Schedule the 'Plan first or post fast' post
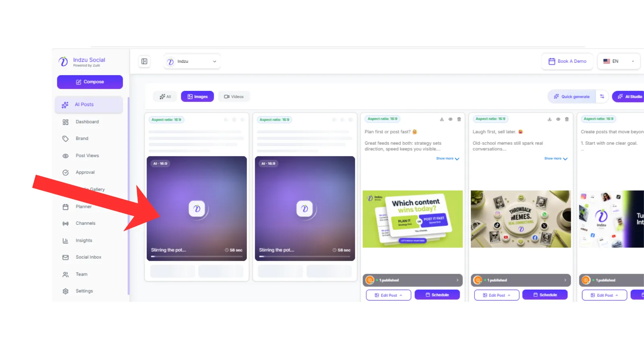This screenshot has width=644, height=362. click(437, 295)
